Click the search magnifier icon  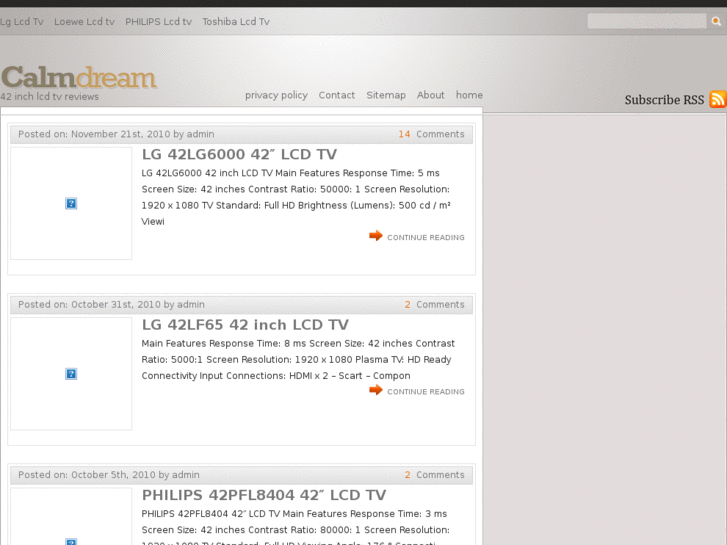coord(716,21)
